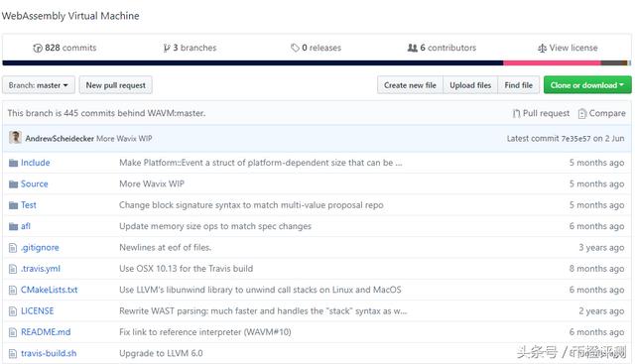Open the Source folder name link
Image resolution: width=635 pixels, height=364 pixels.
click(x=35, y=183)
